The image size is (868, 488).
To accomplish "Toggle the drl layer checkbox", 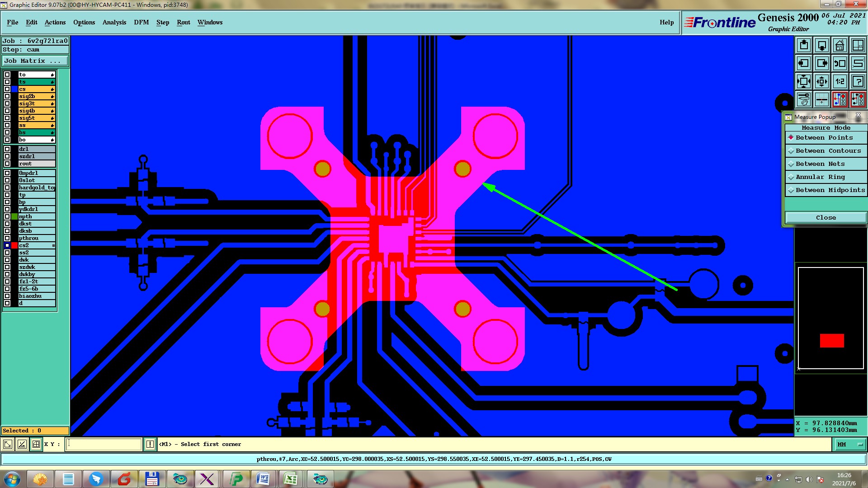I will coord(7,149).
